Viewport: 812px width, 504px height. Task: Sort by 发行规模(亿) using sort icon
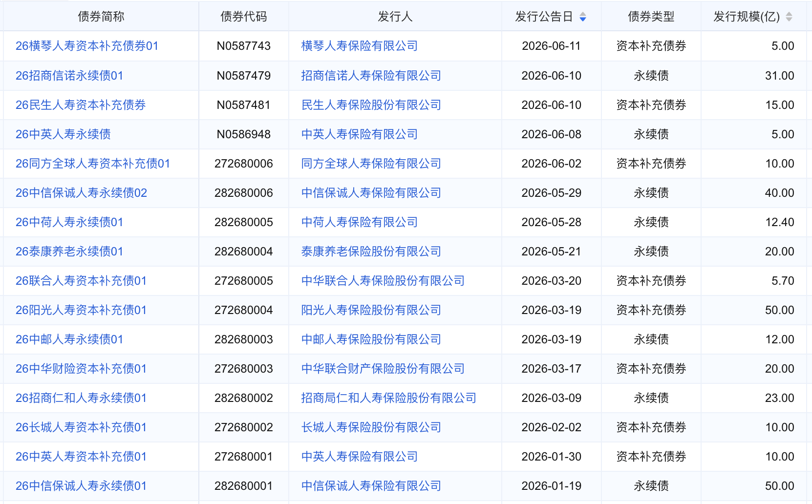[789, 17]
